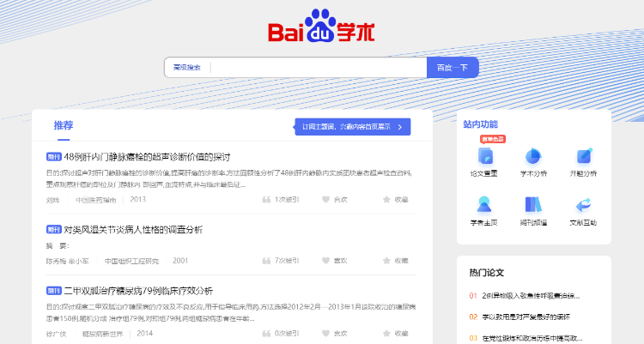
Task: Star the 二甲双胍 paper to 收藏
Action: [x=386, y=334]
